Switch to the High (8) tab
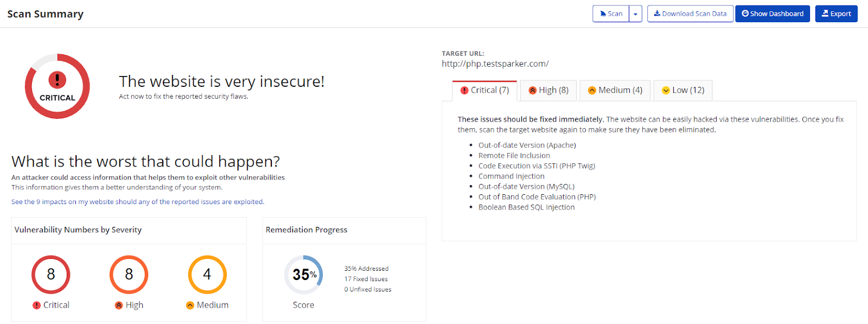868x324 pixels. (x=548, y=91)
